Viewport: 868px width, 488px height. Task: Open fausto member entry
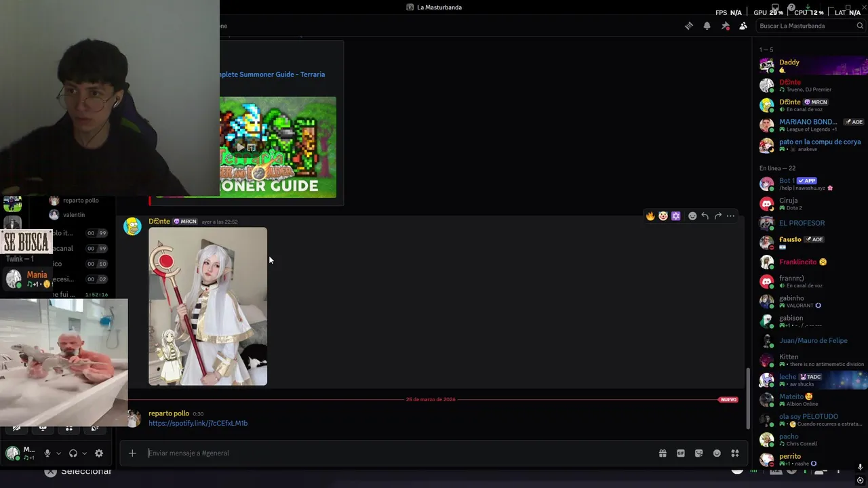click(x=810, y=243)
